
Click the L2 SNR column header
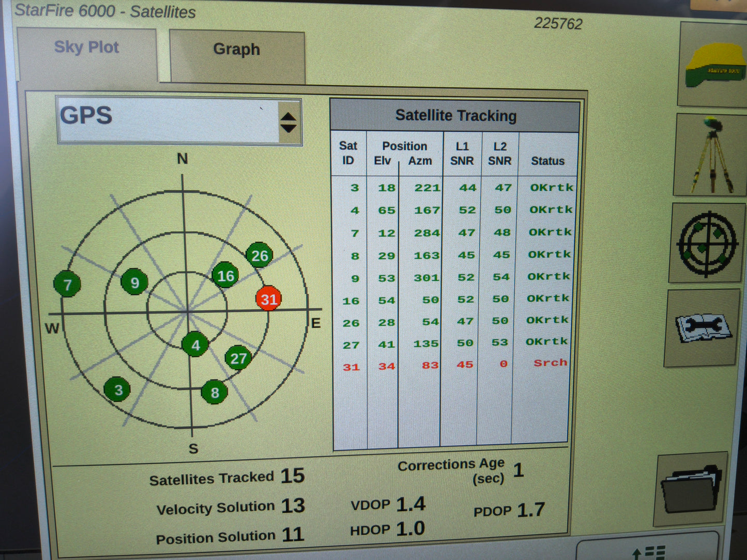pyautogui.click(x=499, y=153)
